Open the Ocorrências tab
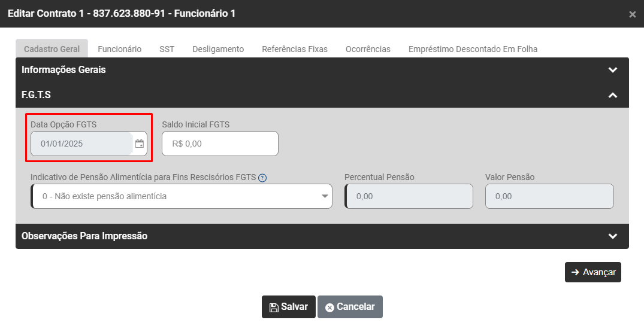This screenshot has width=644, height=329. [x=368, y=49]
